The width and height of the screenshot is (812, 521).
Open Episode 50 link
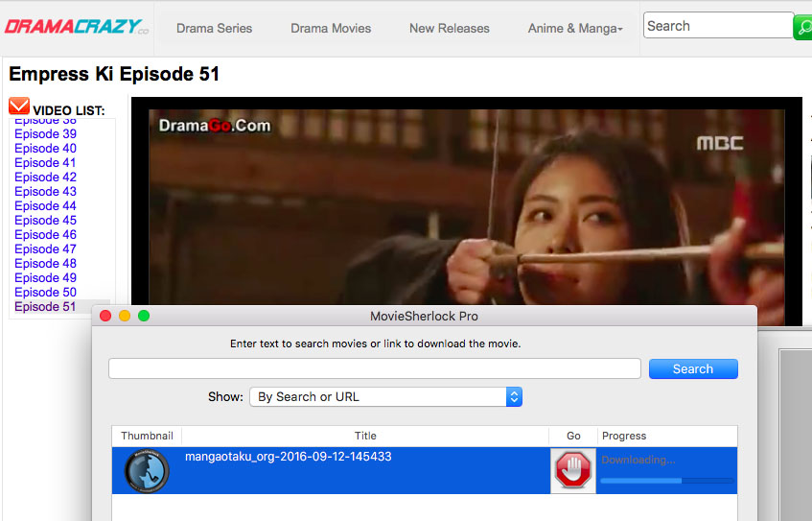click(46, 293)
